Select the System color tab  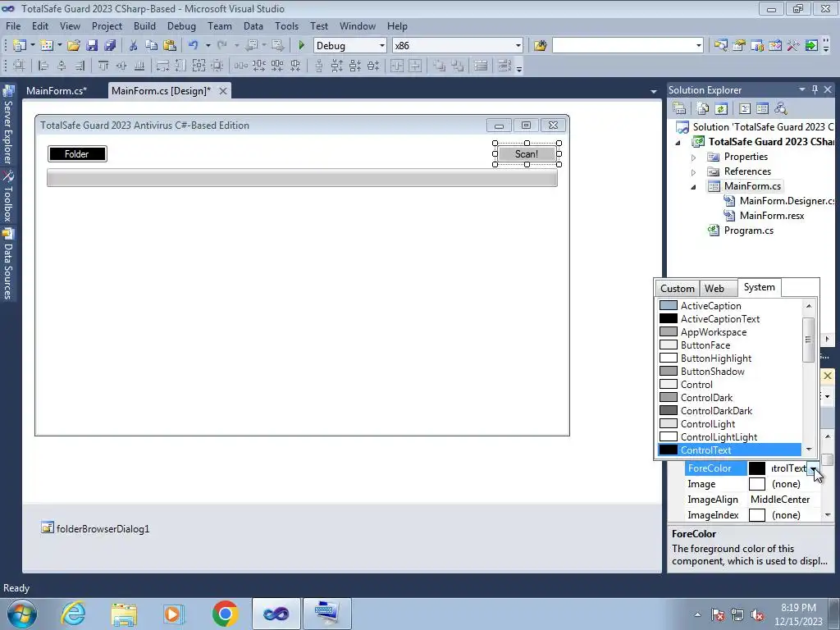tap(759, 287)
